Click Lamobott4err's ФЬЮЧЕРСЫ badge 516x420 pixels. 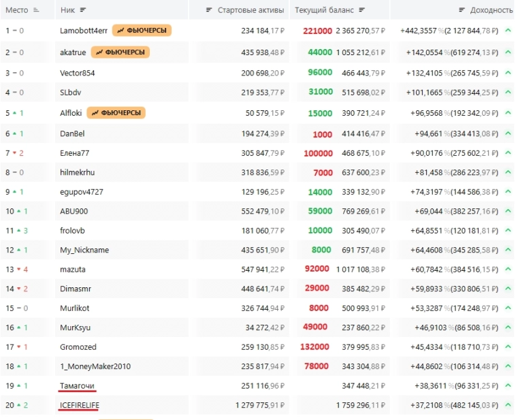142,31
